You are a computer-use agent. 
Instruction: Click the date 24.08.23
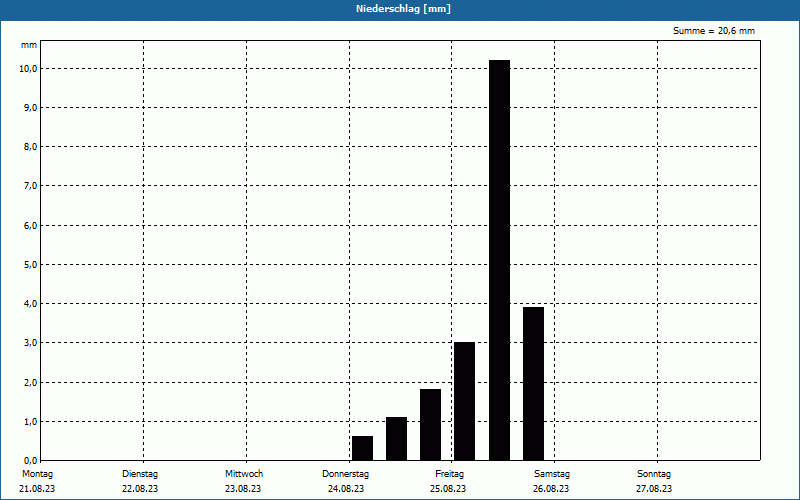pyautogui.click(x=346, y=489)
